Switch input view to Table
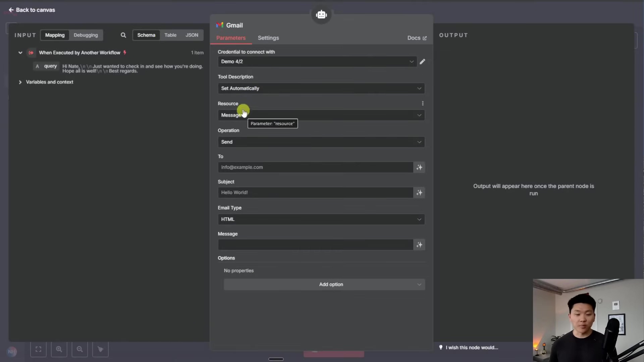 (x=170, y=35)
